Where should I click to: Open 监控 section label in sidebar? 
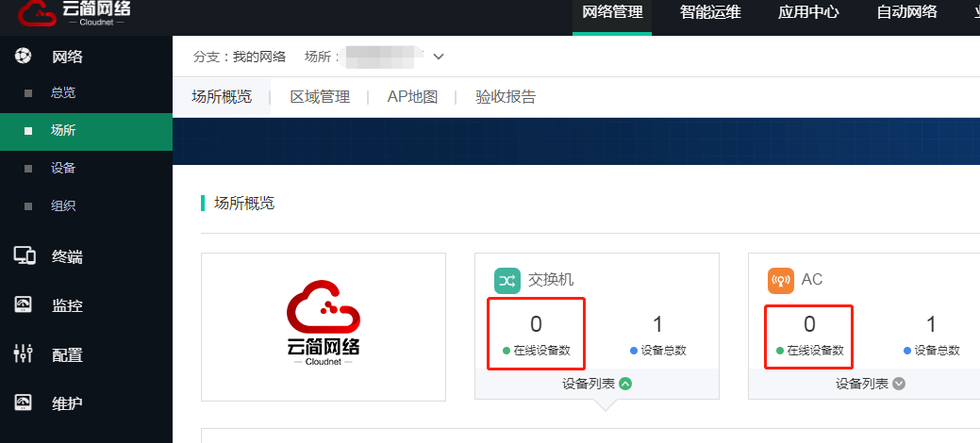coord(68,306)
